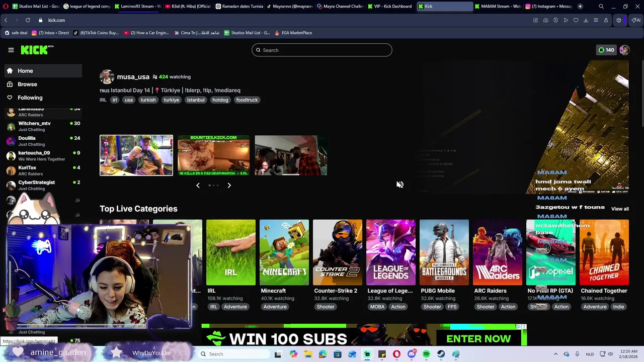
Task: Select the turkish stream tag
Action: (148, 100)
